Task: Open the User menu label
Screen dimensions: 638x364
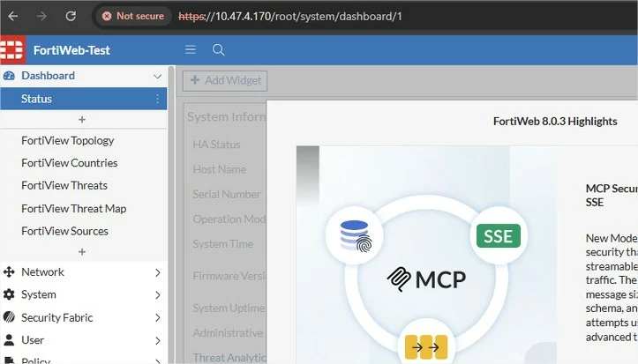Action: coord(33,340)
